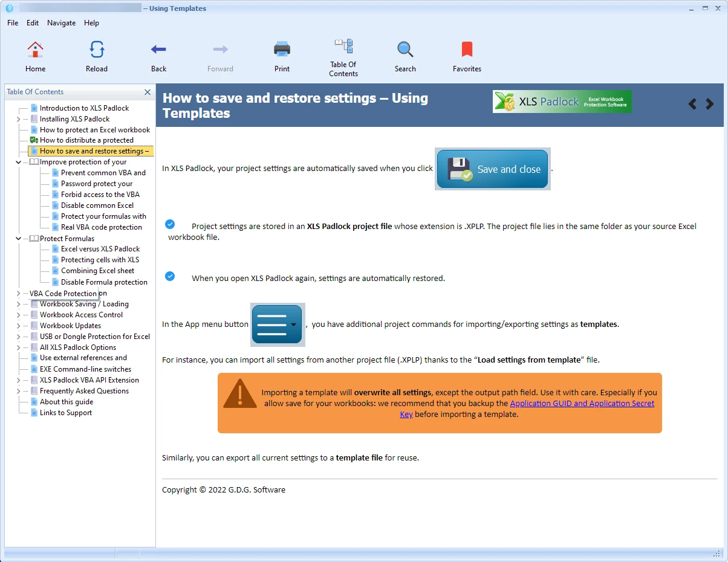Print the page with the Print icon
728x562 pixels.
(282, 50)
